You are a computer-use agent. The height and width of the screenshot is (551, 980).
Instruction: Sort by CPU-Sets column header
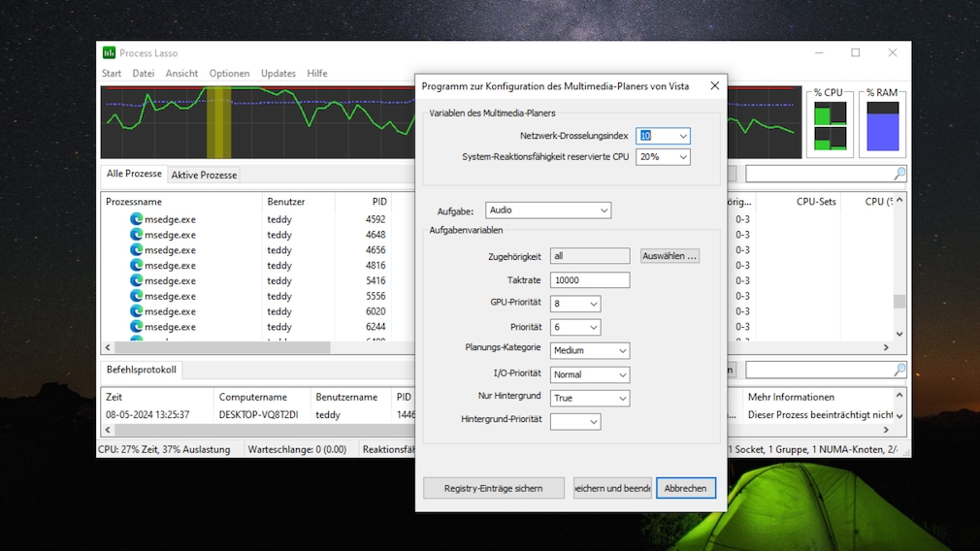click(x=798, y=201)
